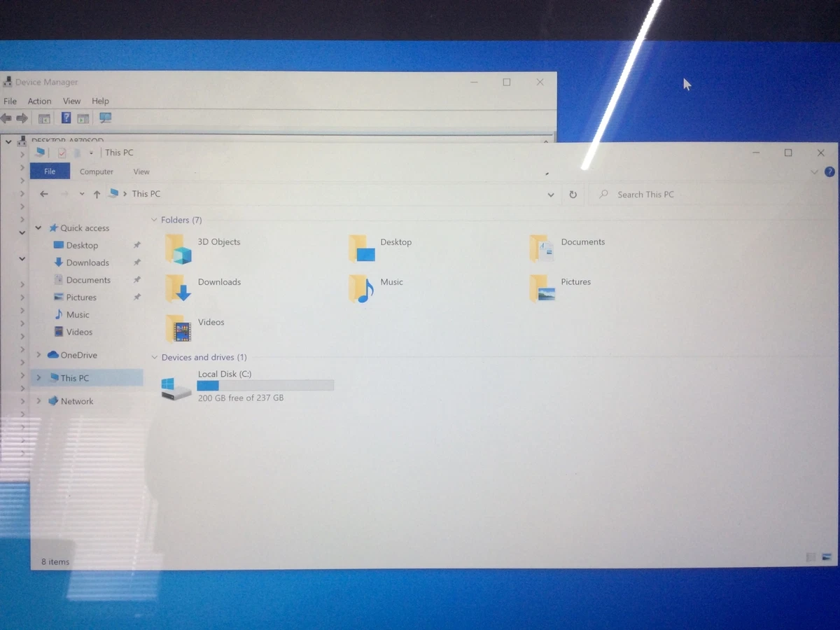Click Back arrow in Device Manager toolbar
Screen dimensions: 840x630
coord(6,118)
